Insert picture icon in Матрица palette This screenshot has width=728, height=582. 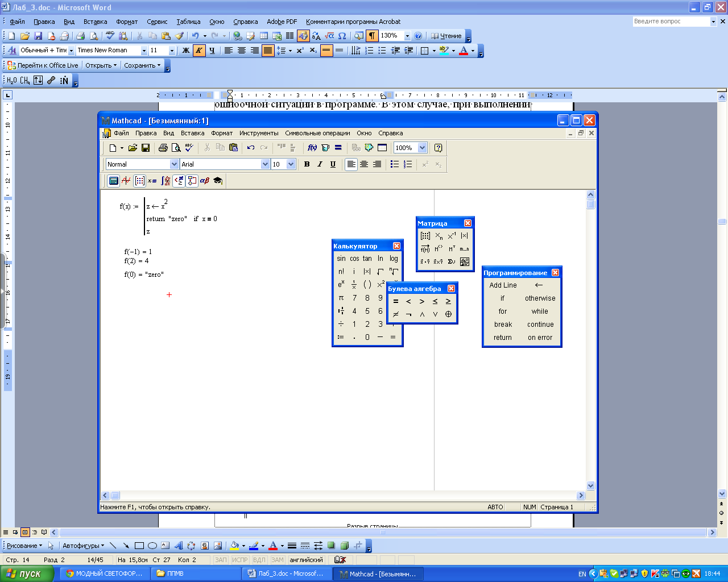[465, 262]
